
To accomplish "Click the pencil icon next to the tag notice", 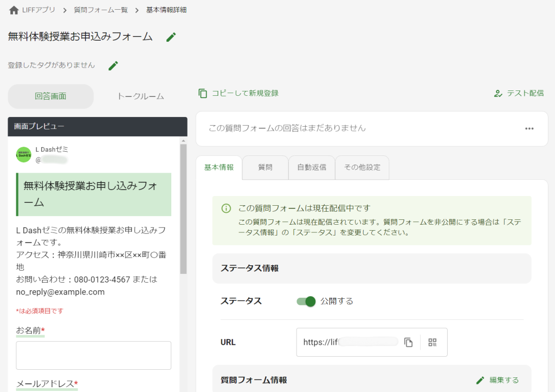I will pyautogui.click(x=113, y=65).
